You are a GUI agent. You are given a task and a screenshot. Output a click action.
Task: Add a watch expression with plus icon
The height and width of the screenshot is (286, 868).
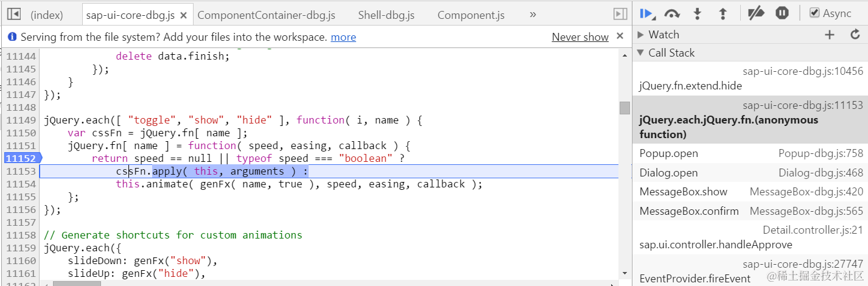tap(830, 35)
